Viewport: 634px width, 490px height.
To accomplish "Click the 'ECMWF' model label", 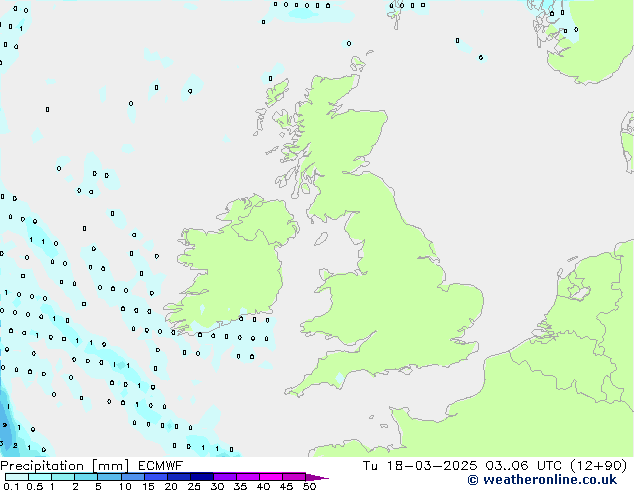I will [161, 466].
